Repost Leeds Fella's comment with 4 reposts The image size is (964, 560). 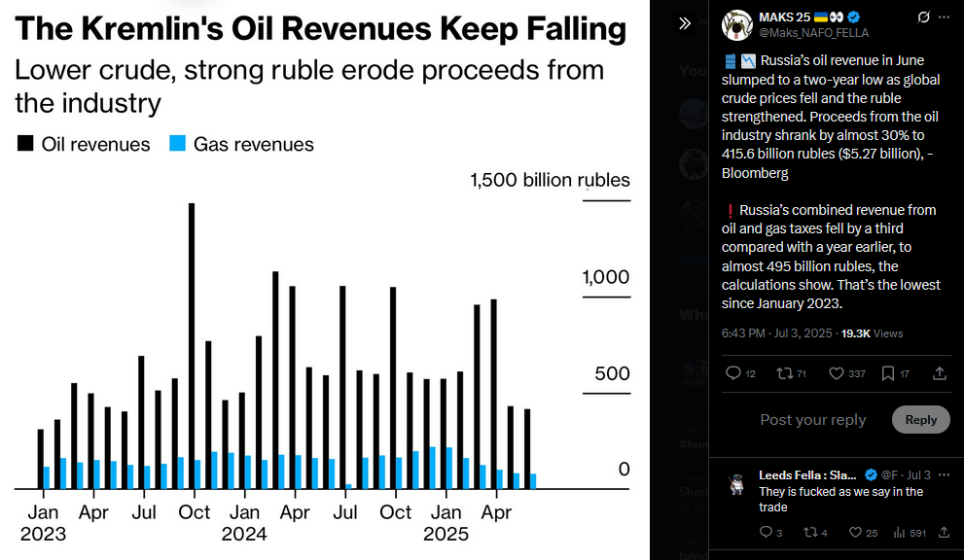tap(810, 533)
